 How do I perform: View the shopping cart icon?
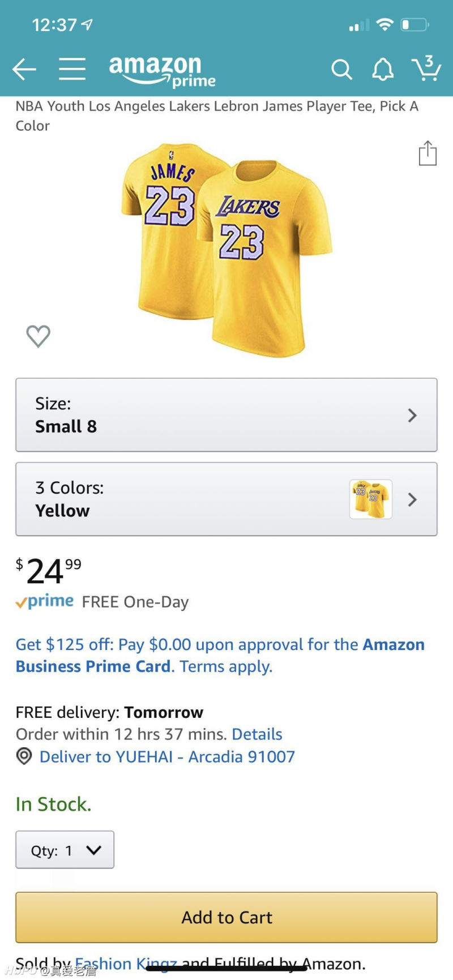click(x=426, y=69)
